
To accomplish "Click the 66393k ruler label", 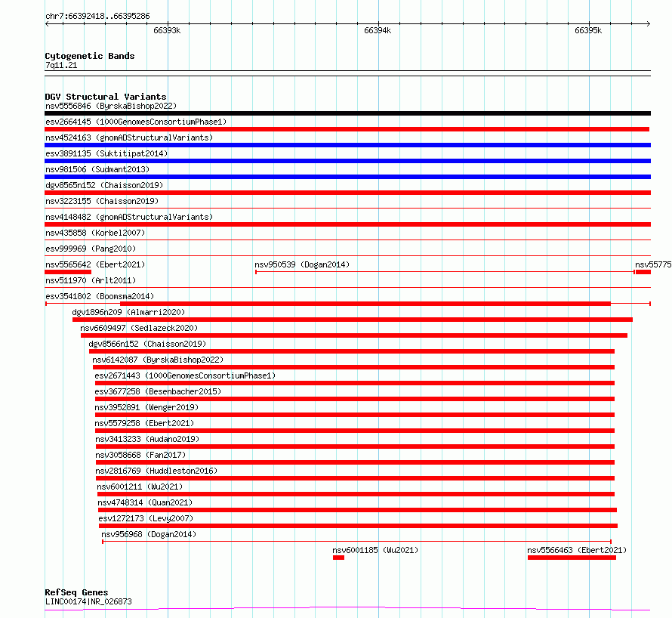I will [167, 30].
